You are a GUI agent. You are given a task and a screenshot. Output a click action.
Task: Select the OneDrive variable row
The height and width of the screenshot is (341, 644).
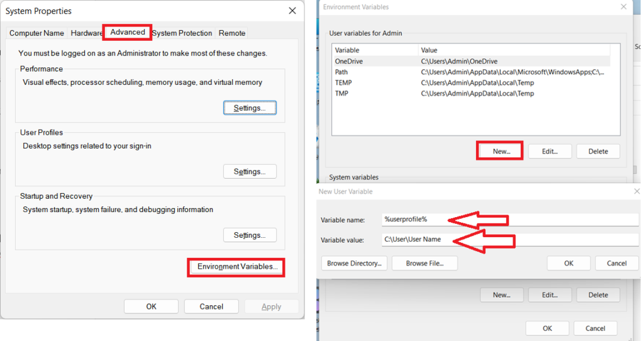click(x=472, y=61)
